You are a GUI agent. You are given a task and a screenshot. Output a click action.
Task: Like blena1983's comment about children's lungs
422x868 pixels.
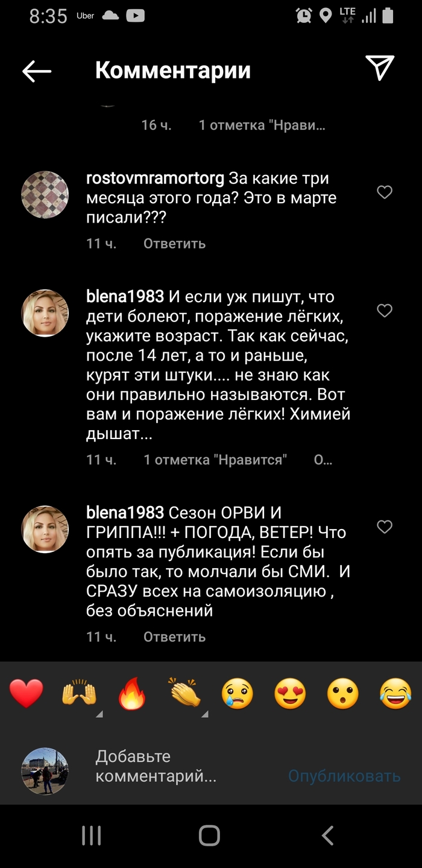pyautogui.click(x=384, y=311)
